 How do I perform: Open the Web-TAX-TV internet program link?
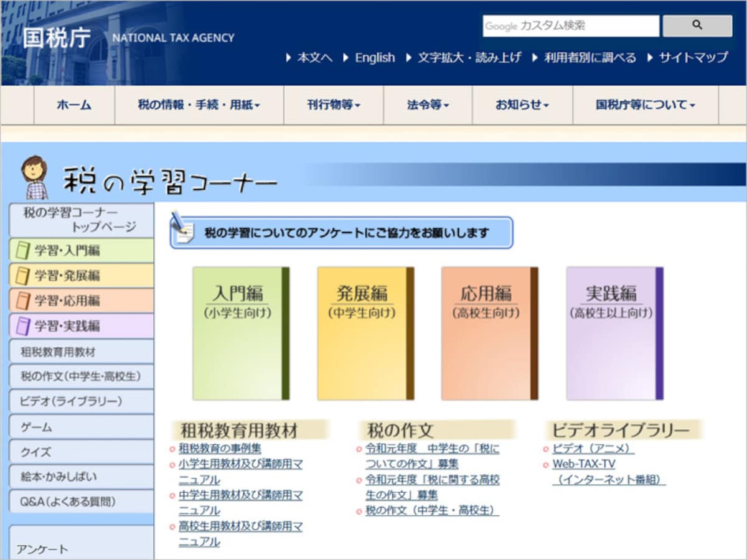pyautogui.click(x=609, y=472)
